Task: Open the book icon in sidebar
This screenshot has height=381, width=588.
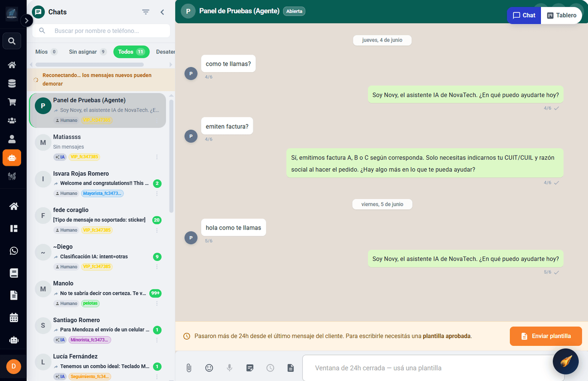Action: coord(14,273)
